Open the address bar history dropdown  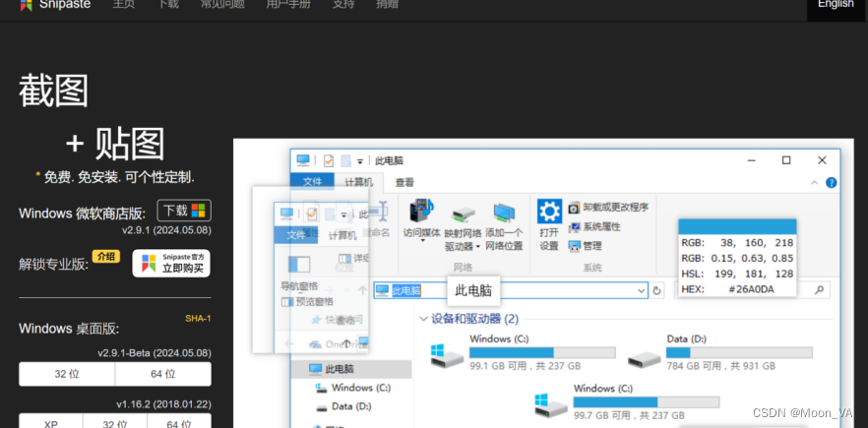pyautogui.click(x=641, y=290)
